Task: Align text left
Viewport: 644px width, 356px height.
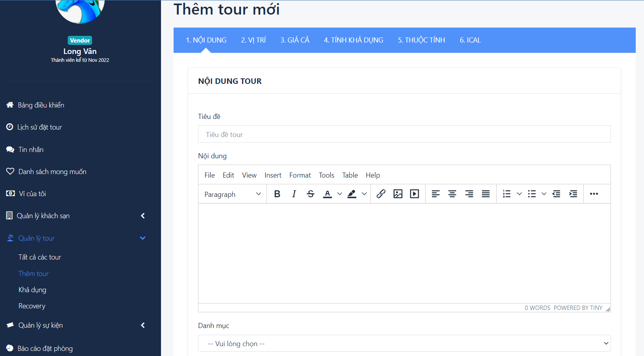Action: [436, 194]
